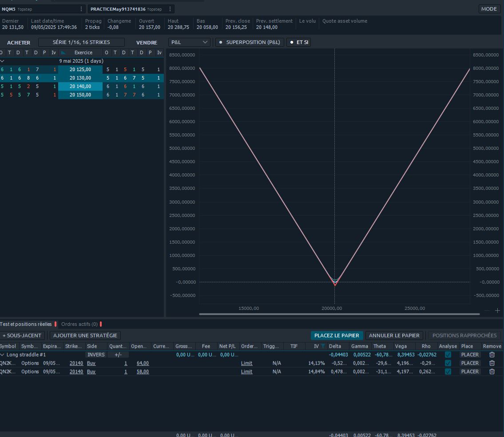504x437 pixels.
Task: Select the Test et positions réelles tab
Action: 26,324
